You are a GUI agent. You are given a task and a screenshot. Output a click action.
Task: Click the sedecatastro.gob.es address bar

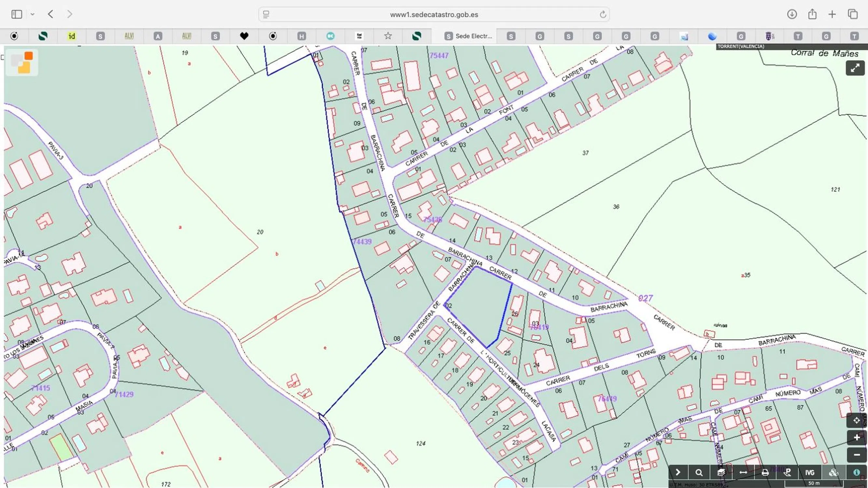pyautogui.click(x=434, y=15)
